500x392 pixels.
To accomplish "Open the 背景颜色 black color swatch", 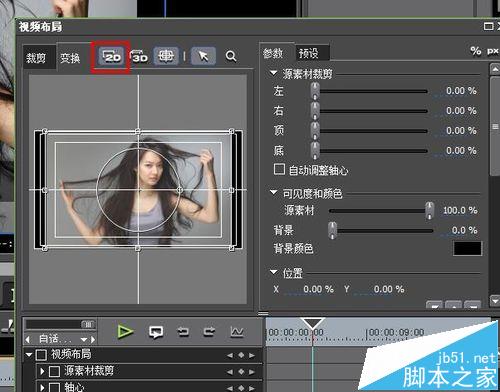I will point(467,248).
